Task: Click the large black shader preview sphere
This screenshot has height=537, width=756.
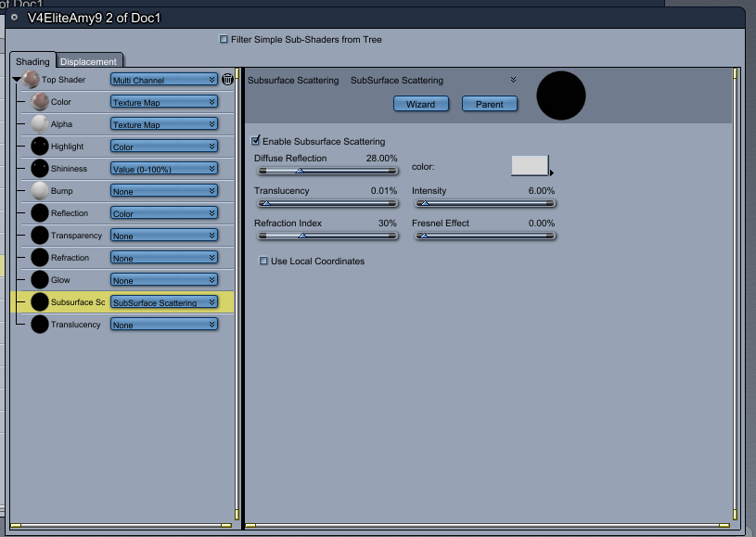Action: (x=560, y=96)
